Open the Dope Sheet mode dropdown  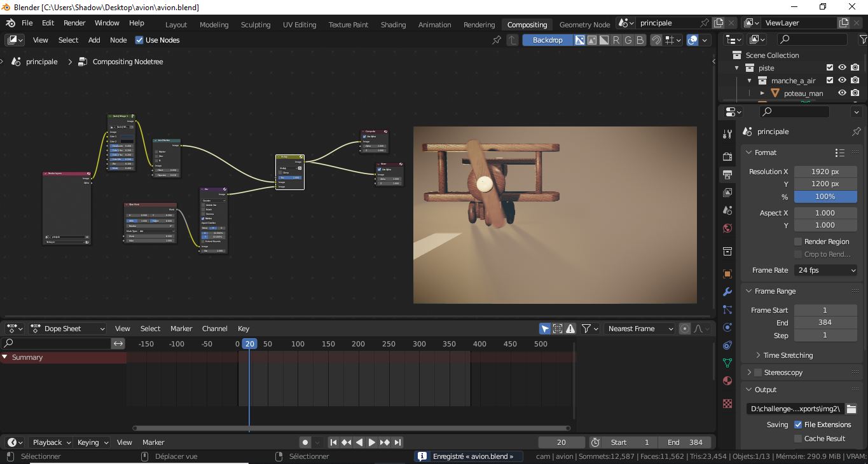[68, 329]
